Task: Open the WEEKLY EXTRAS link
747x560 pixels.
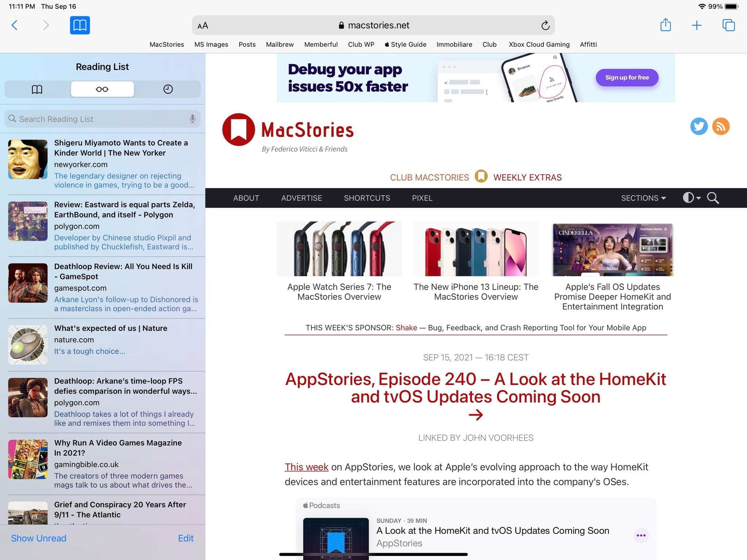Action: pos(527,177)
